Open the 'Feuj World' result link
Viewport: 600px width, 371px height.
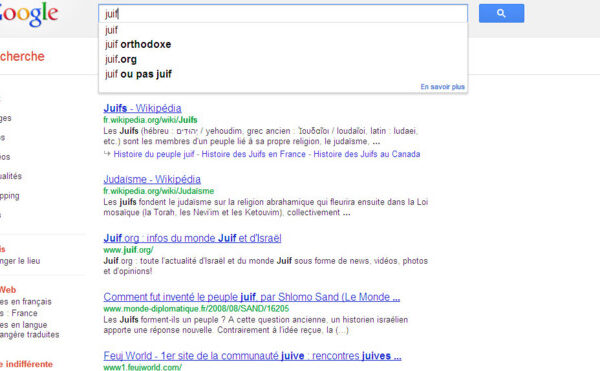pos(252,356)
